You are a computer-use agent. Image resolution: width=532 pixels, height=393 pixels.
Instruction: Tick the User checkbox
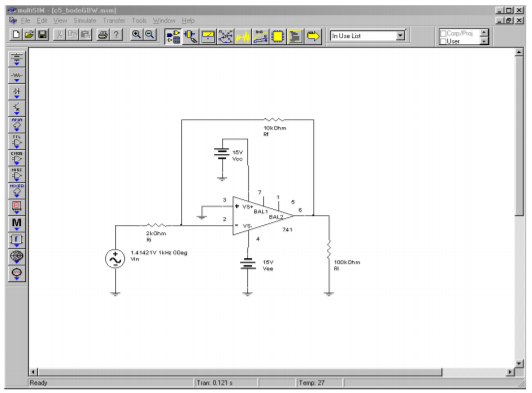443,41
